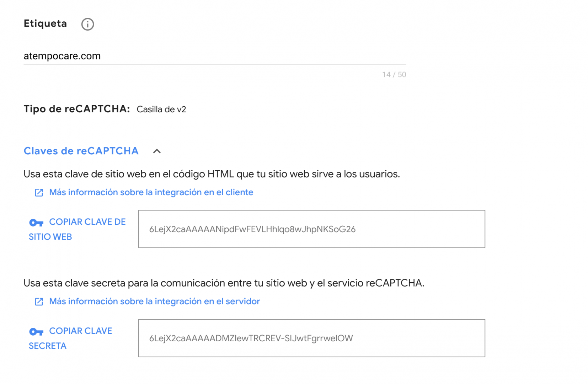Focus the Etiqueta field containing atempocare.com

[215, 56]
